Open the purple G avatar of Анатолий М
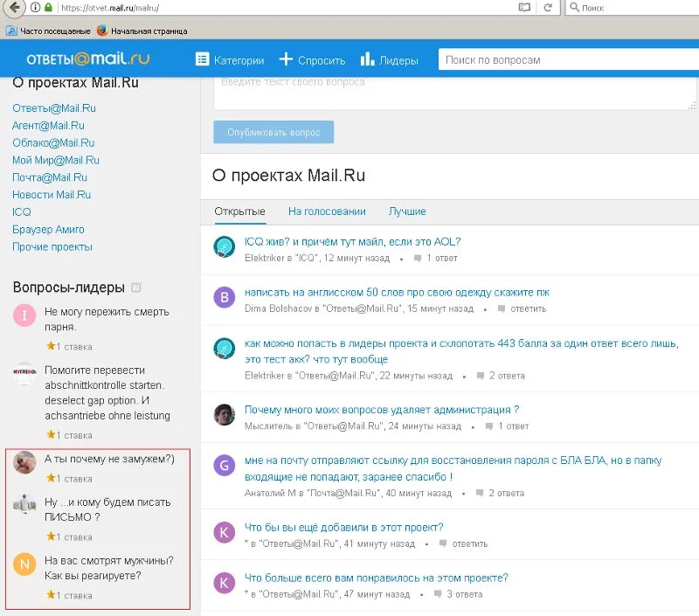699x616 pixels. (225, 466)
